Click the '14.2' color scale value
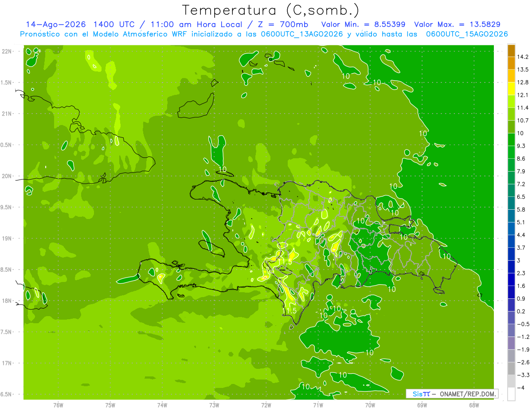The height and width of the screenshot is (411, 532). tap(523, 57)
